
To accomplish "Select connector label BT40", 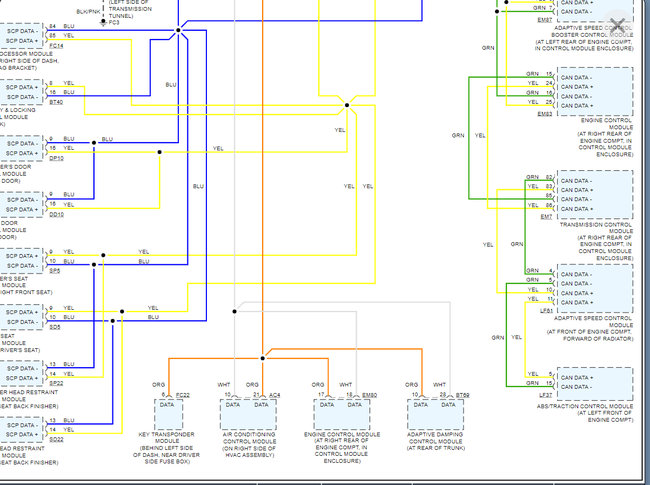I will [x=56, y=102].
